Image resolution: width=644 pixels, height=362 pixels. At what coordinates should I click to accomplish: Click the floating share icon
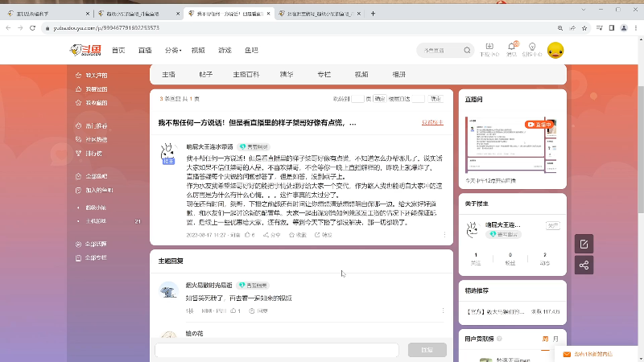pyautogui.click(x=584, y=265)
